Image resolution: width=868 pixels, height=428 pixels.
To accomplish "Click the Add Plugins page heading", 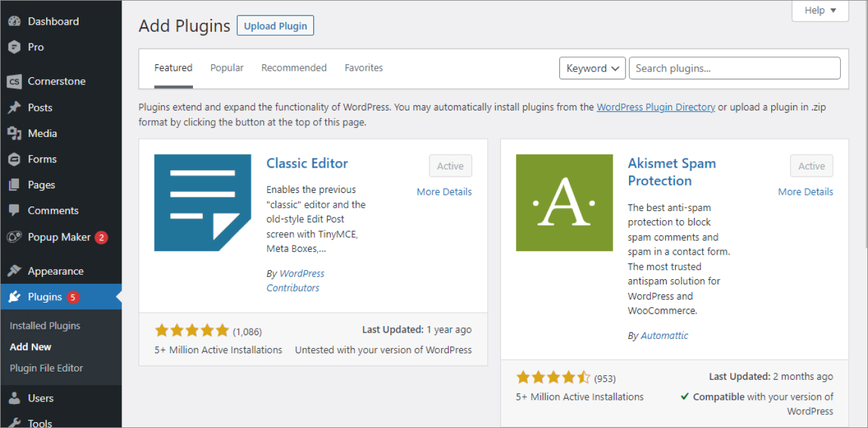I will click(x=185, y=26).
